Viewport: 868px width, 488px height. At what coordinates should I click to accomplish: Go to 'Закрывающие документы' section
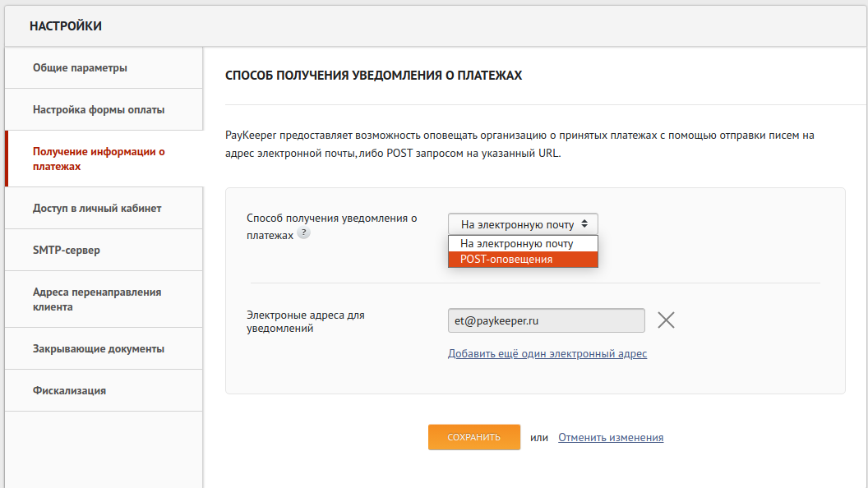tap(99, 349)
